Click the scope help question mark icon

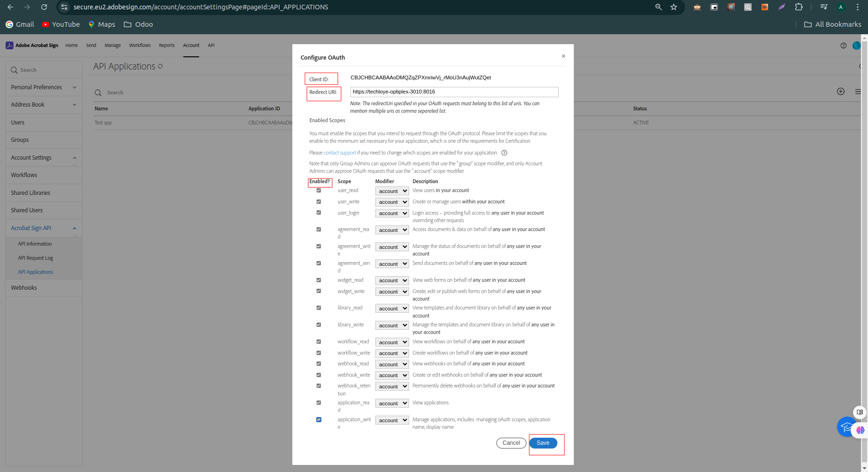[x=504, y=153]
